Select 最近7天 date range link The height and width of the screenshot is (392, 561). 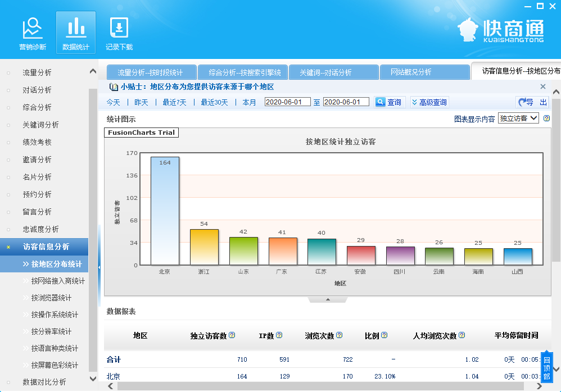click(174, 102)
